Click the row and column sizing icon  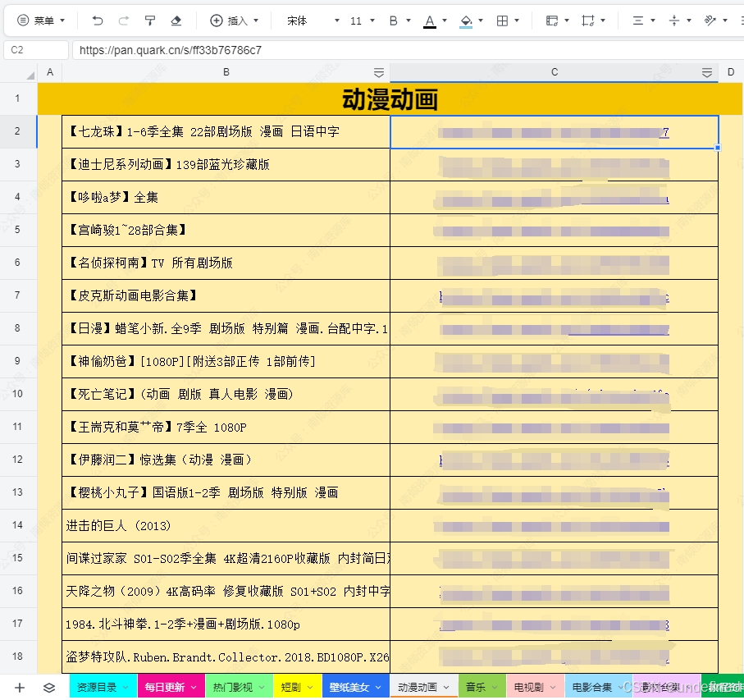pos(588,21)
